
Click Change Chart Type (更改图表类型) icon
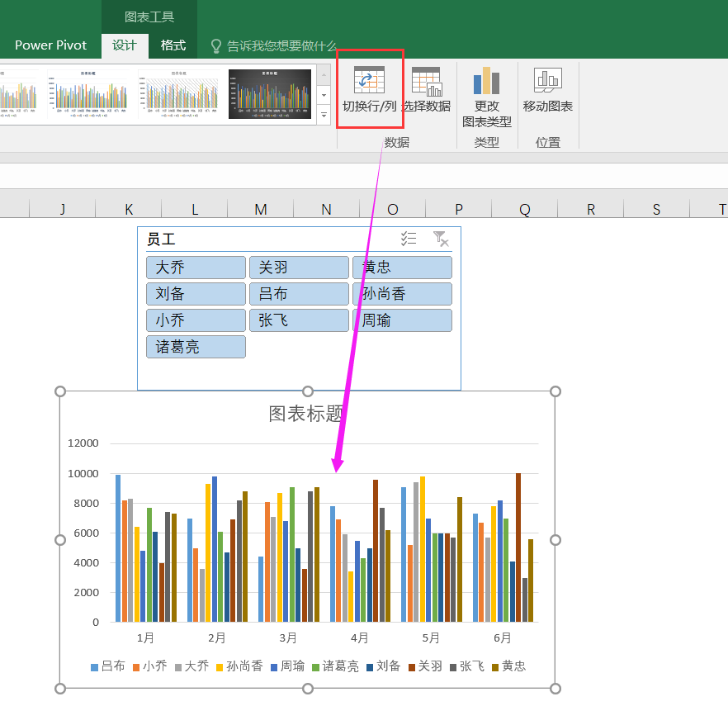(x=486, y=81)
